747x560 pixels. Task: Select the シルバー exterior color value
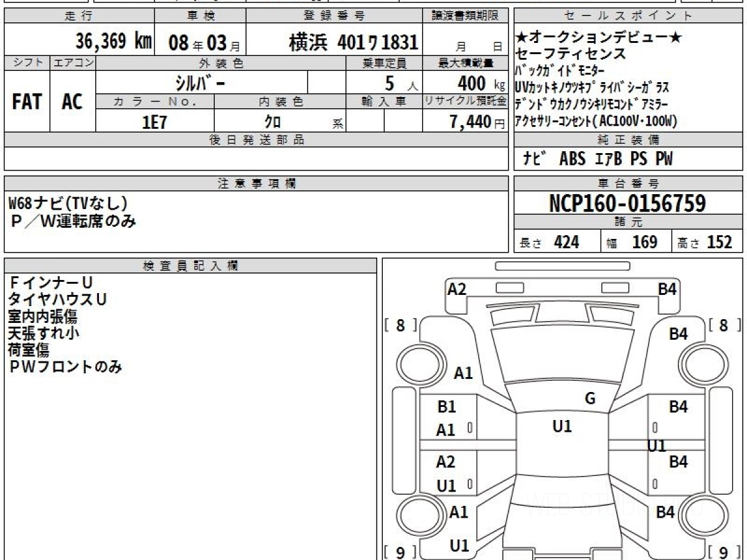coord(200,83)
